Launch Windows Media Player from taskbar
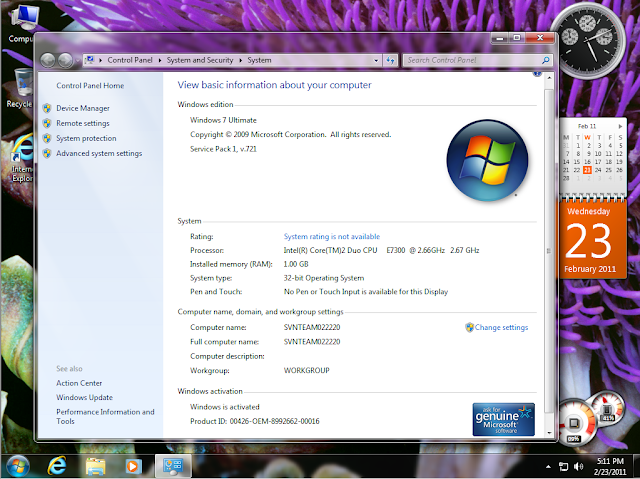This screenshot has width=640, height=479. [x=133, y=466]
